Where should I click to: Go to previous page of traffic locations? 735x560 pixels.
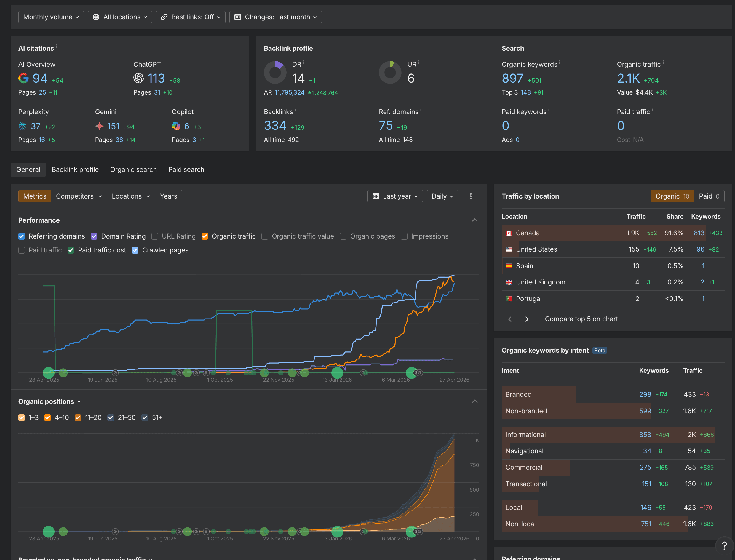510,319
